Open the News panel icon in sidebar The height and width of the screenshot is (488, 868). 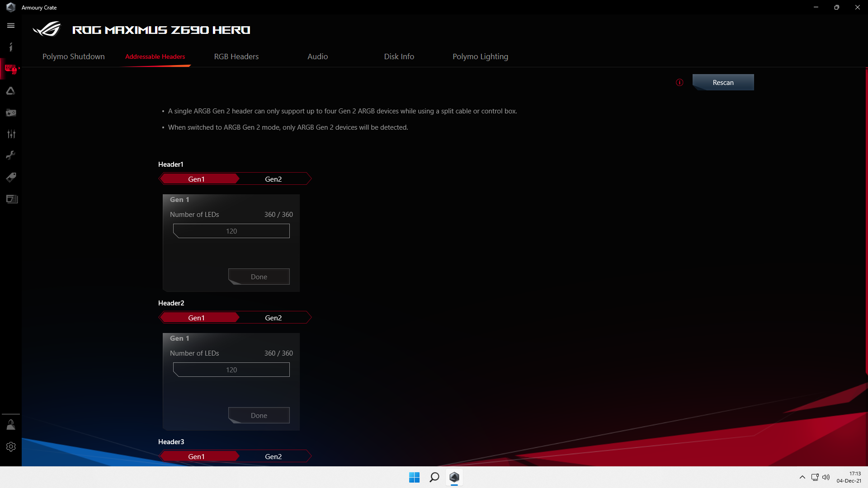point(12,199)
